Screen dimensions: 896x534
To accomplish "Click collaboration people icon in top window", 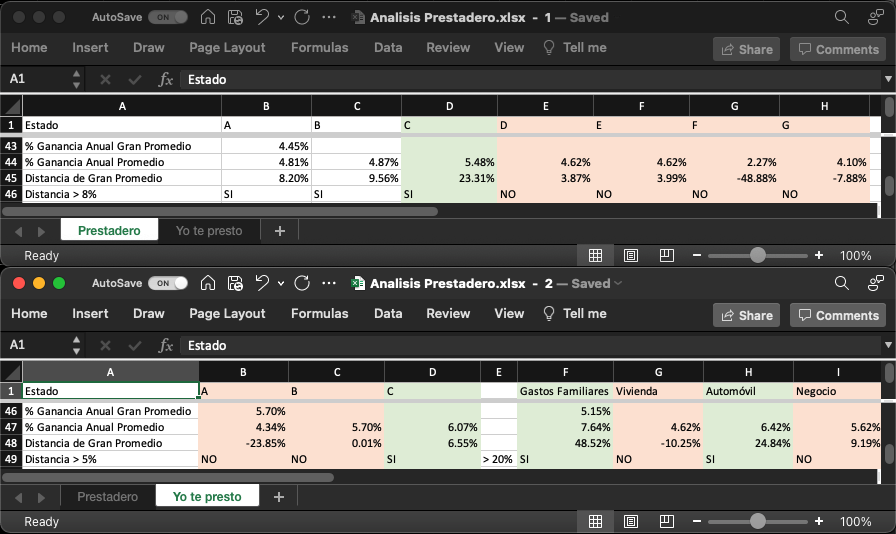I will [x=875, y=17].
